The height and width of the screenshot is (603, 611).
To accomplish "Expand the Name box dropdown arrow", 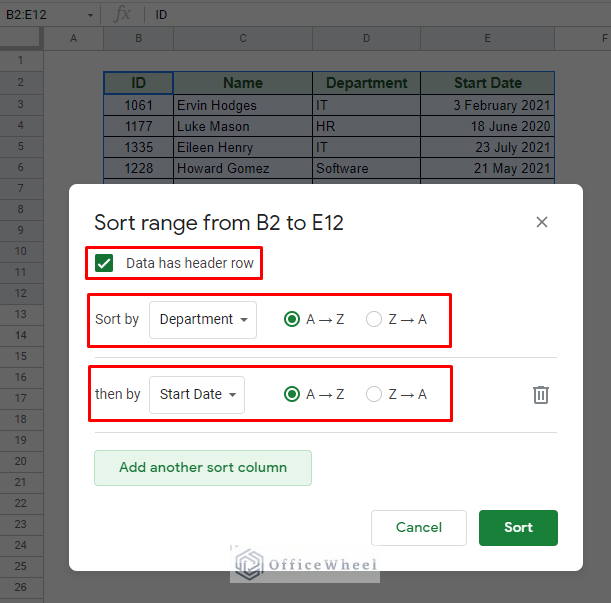I will tap(90, 15).
